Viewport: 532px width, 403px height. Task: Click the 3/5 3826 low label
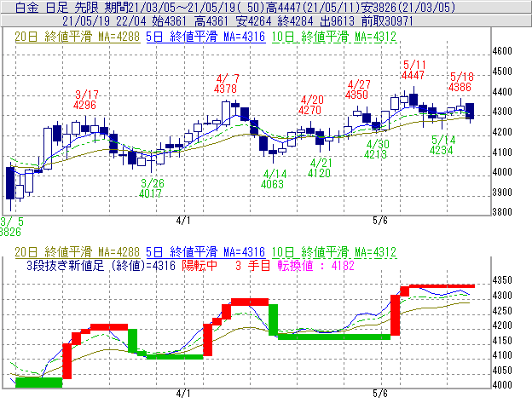pos(12,227)
